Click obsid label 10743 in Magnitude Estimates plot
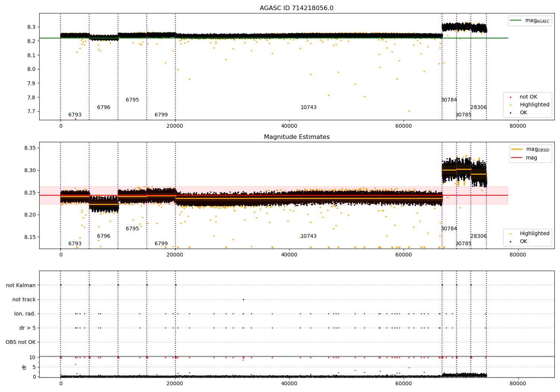The height and width of the screenshot is (392, 560). [x=308, y=236]
